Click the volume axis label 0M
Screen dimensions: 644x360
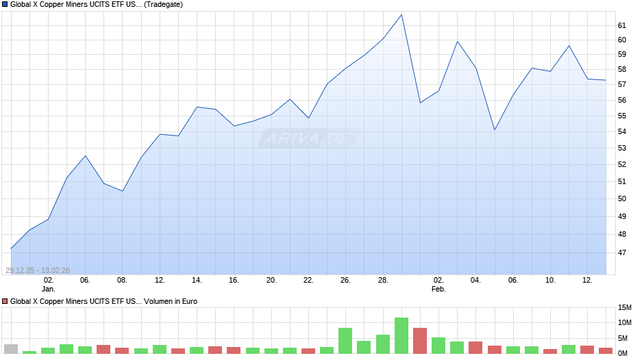click(x=623, y=353)
